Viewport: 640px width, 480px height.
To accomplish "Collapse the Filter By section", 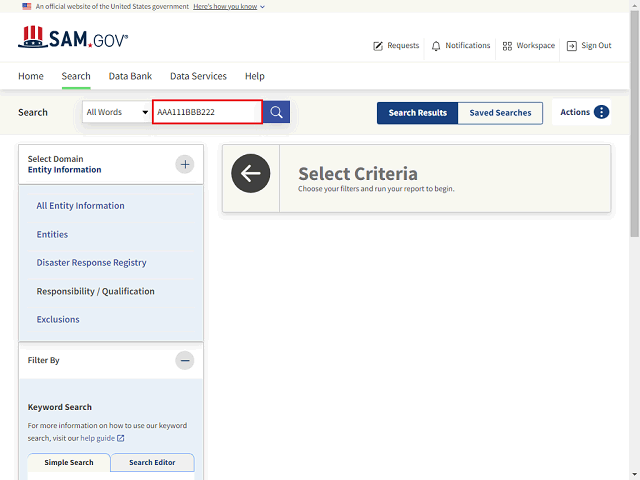I will (x=185, y=360).
